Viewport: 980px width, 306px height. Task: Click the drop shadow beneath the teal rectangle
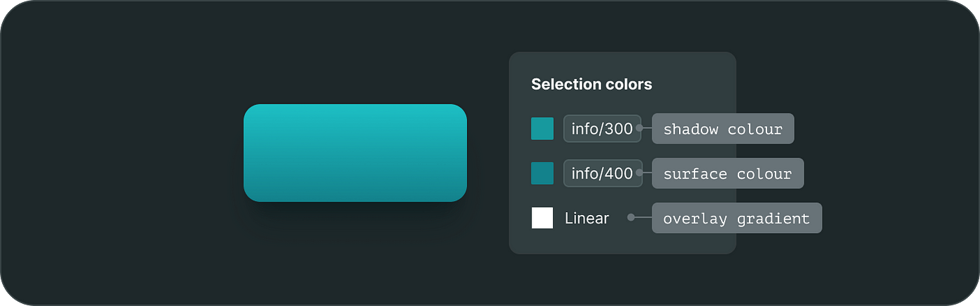coord(355,211)
